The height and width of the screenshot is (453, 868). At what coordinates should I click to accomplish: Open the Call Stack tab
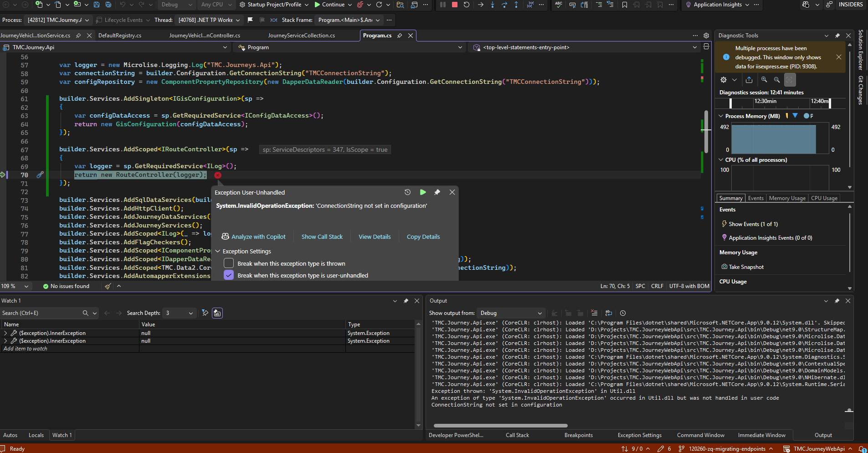(x=517, y=435)
